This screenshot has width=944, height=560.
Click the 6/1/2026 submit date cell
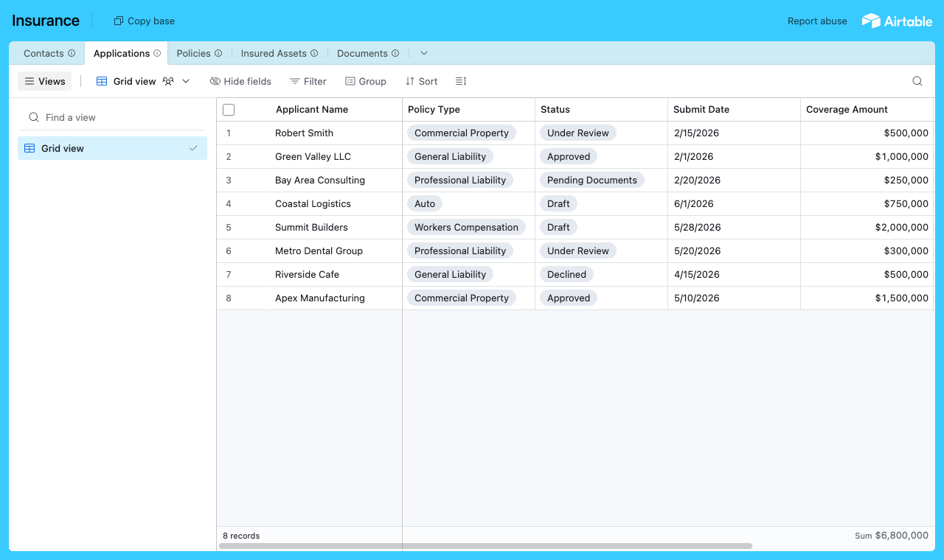[x=735, y=204]
